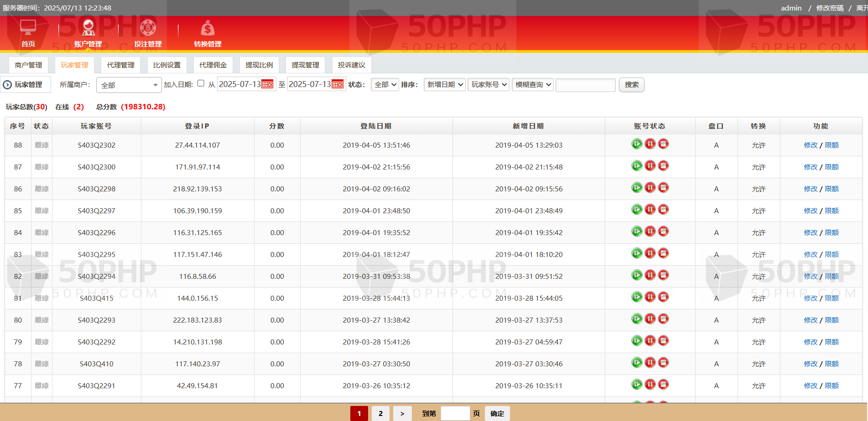Switch to the 提现管理 tab
The width and height of the screenshot is (868, 421).
tap(305, 65)
